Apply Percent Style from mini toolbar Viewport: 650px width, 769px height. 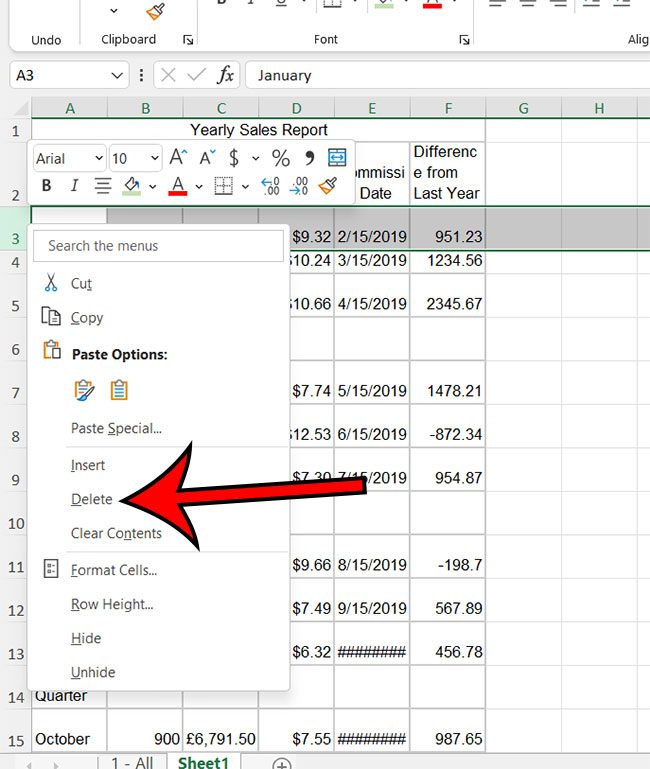coord(280,158)
